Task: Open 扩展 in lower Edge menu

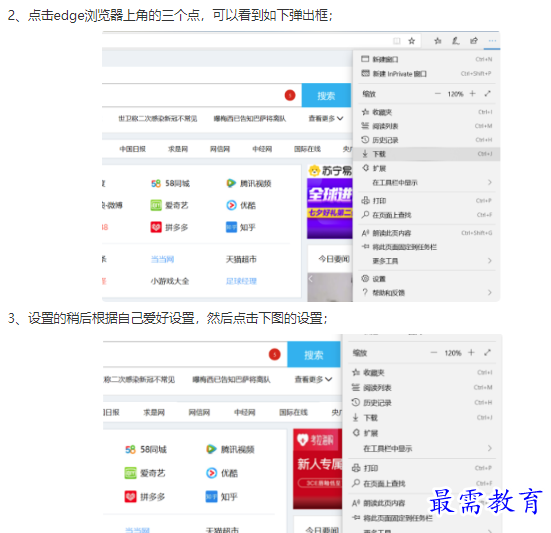Action: pos(422,433)
